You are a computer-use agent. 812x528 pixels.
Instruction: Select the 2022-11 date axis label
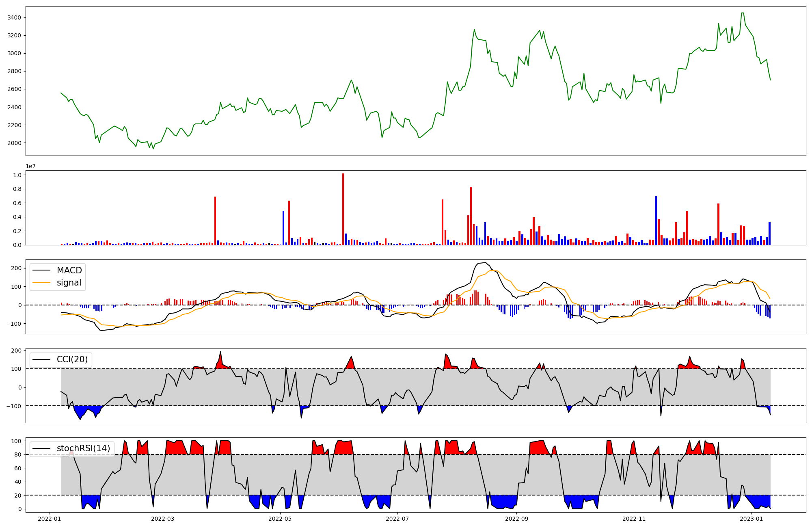634,519
